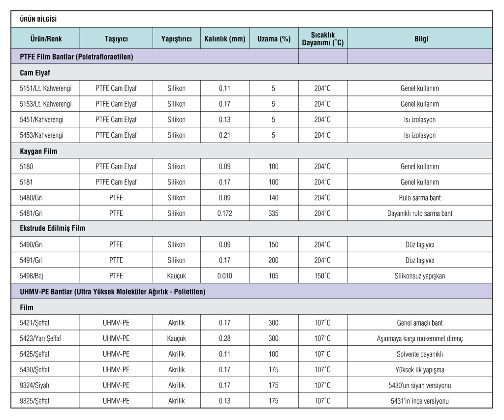Click the dark title bar above column headers
The height and width of the screenshot is (420, 504).
click(252, 19)
